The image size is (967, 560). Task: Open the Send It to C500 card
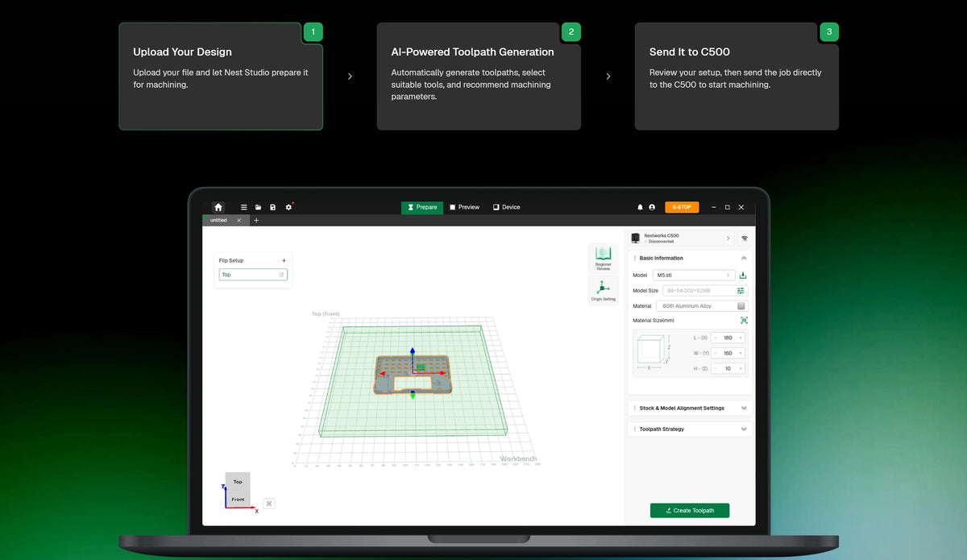coord(737,76)
